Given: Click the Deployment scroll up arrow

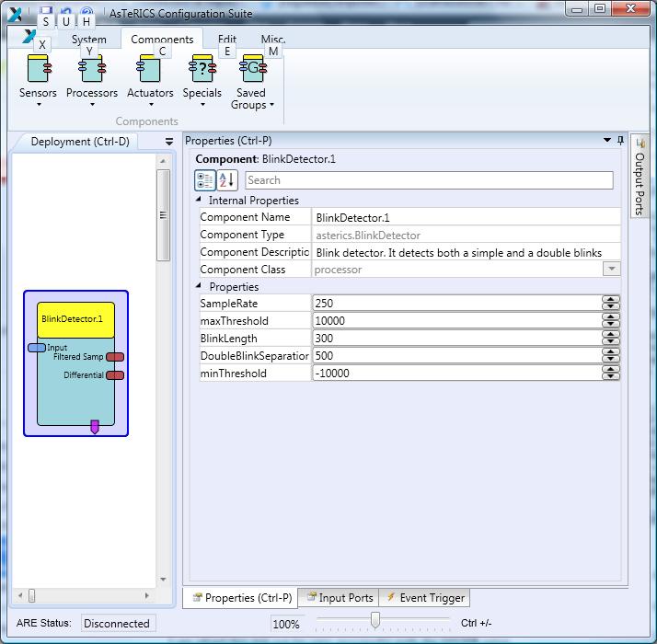Looking at the screenshot, I should click(163, 161).
